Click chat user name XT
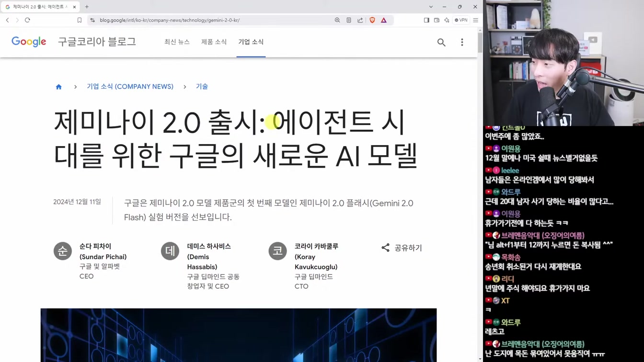This screenshot has width=644, height=362. tap(506, 301)
